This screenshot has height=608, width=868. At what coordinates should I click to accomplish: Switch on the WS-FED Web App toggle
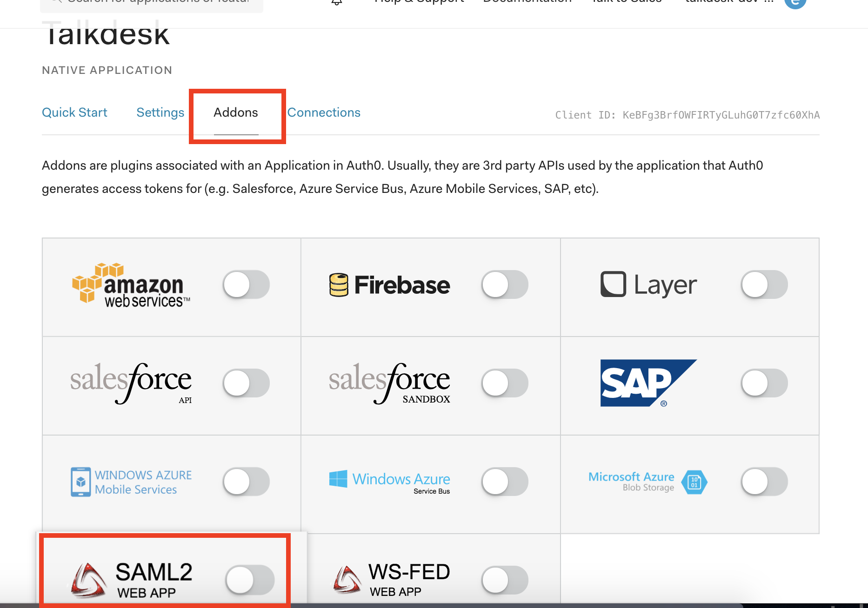tap(505, 580)
